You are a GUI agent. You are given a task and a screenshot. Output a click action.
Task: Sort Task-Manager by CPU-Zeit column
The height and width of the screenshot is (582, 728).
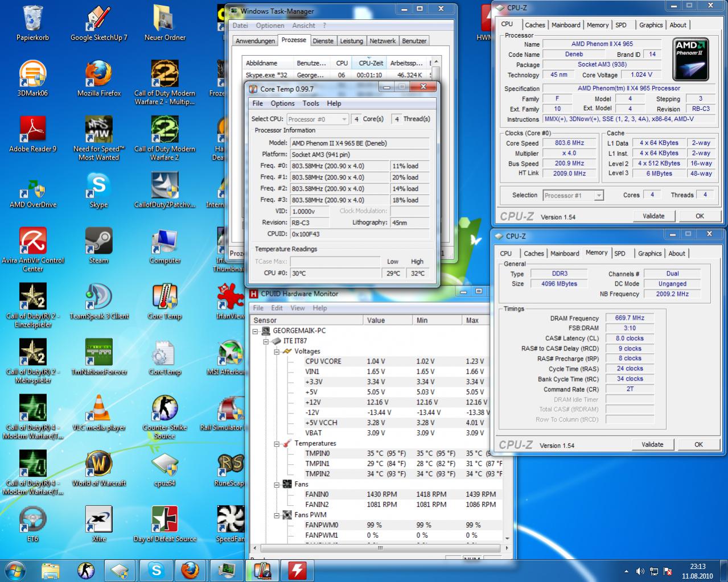[371, 63]
